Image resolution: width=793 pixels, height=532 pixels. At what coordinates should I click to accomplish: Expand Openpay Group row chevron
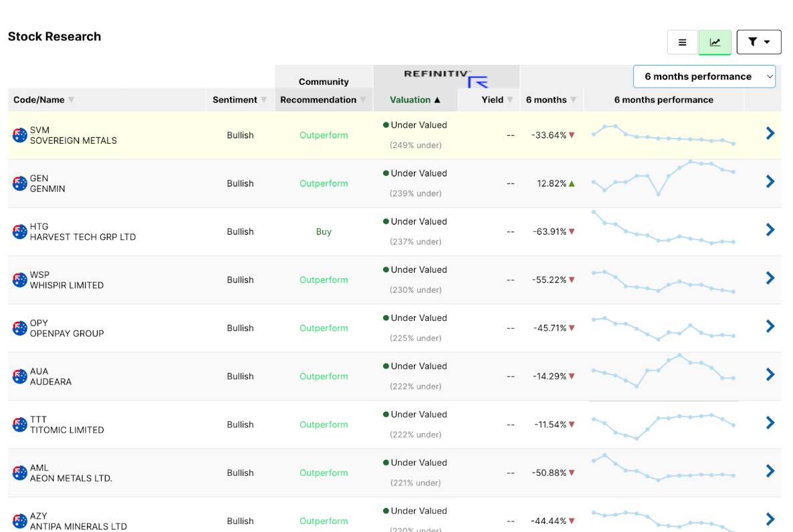point(770,326)
